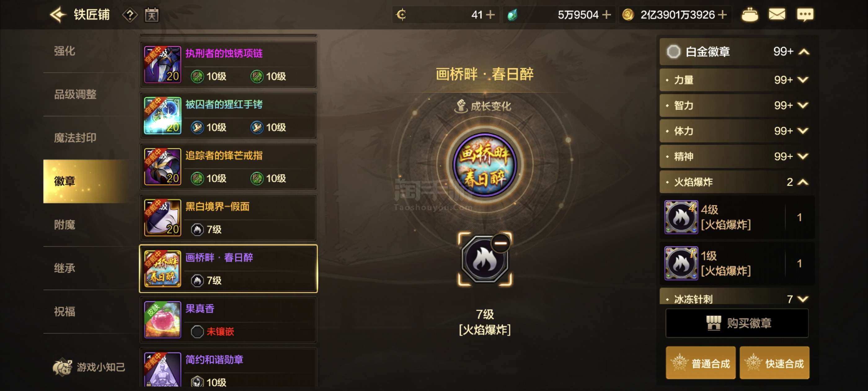Switch to the 强化 tab
Viewport: 868px width, 391px height.
tap(65, 51)
